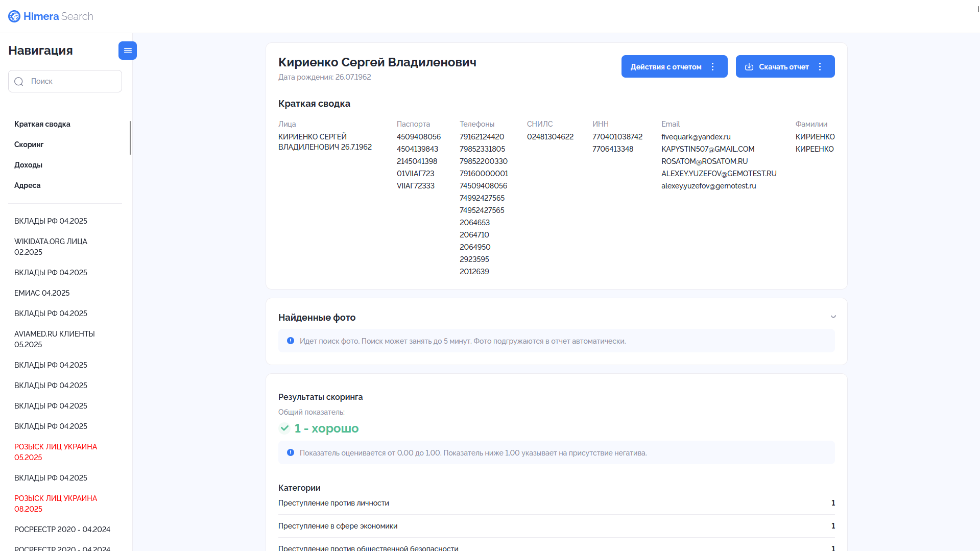This screenshot has height=551, width=980.
Task: Select email fivequark@yandex.ru
Action: (x=696, y=137)
